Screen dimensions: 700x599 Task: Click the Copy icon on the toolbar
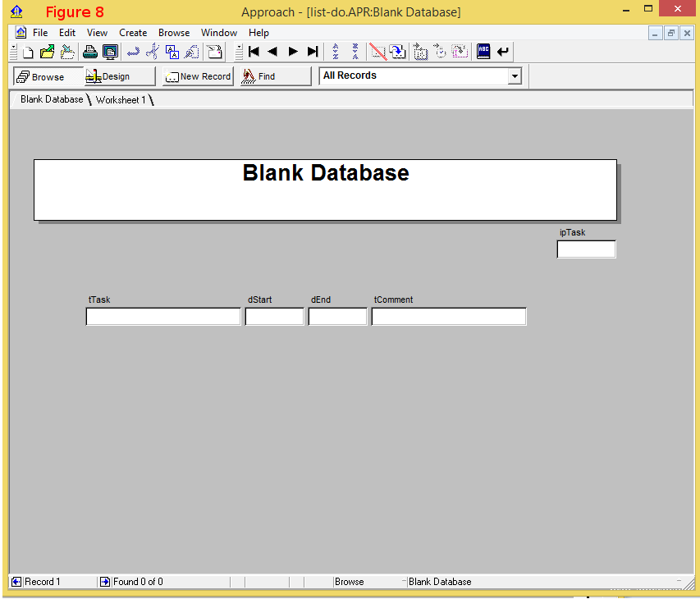pyautogui.click(x=172, y=51)
